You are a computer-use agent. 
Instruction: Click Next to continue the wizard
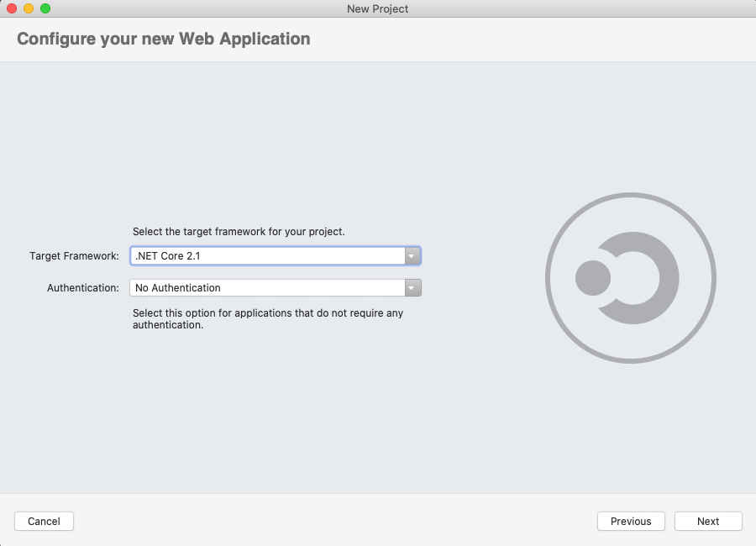pos(708,521)
